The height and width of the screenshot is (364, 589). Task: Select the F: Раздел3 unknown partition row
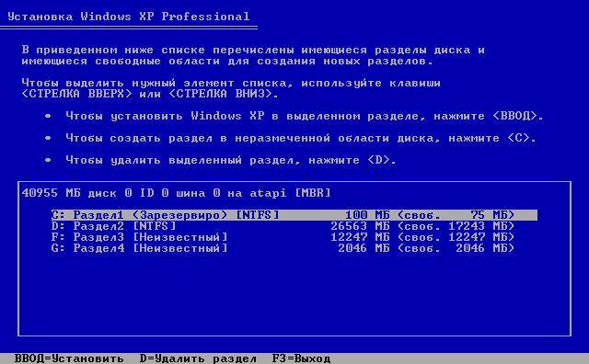[283, 237]
